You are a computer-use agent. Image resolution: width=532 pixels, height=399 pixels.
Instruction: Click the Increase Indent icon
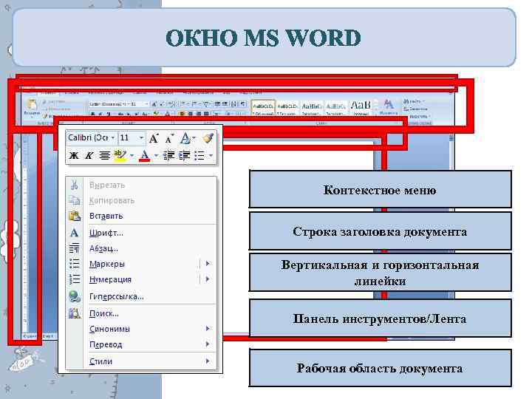pos(184,156)
